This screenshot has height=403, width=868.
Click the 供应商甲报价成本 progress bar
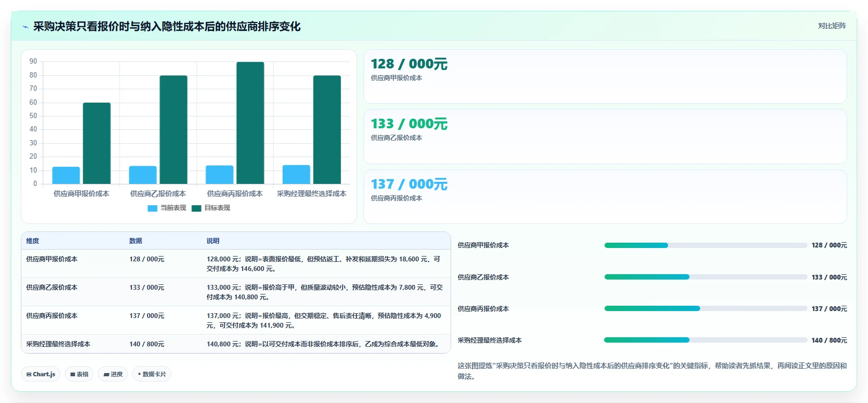(706, 245)
